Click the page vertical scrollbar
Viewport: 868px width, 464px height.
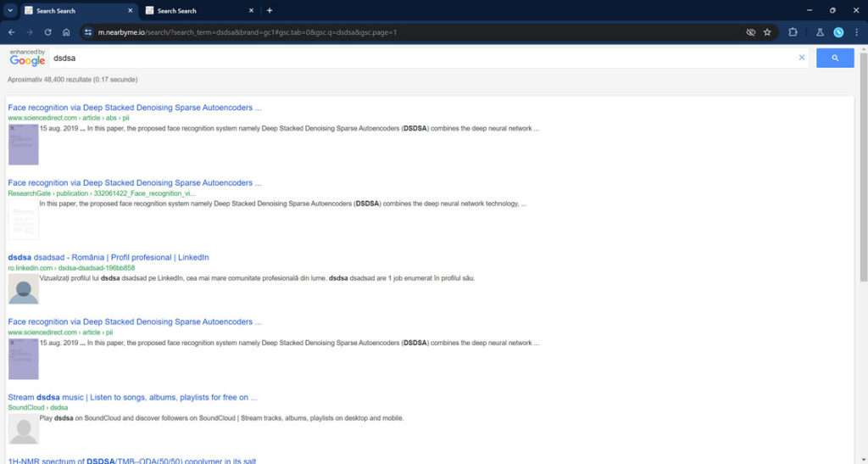click(863, 166)
